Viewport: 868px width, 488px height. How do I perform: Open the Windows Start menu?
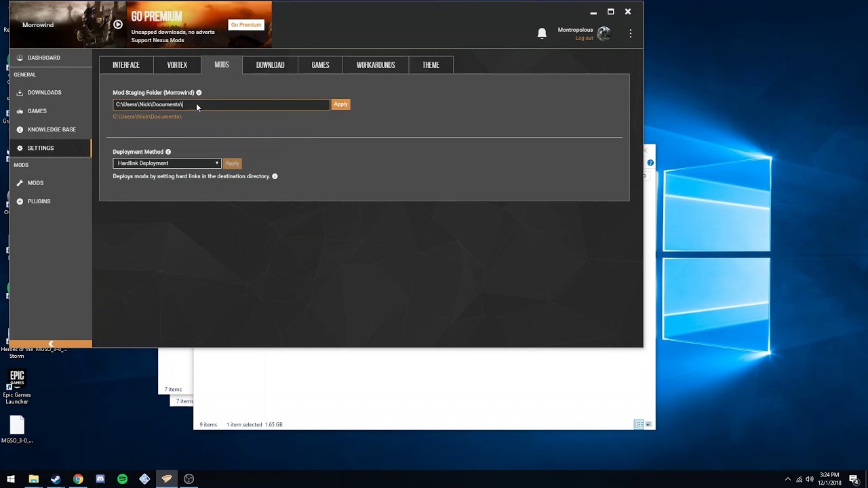click(11, 479)
